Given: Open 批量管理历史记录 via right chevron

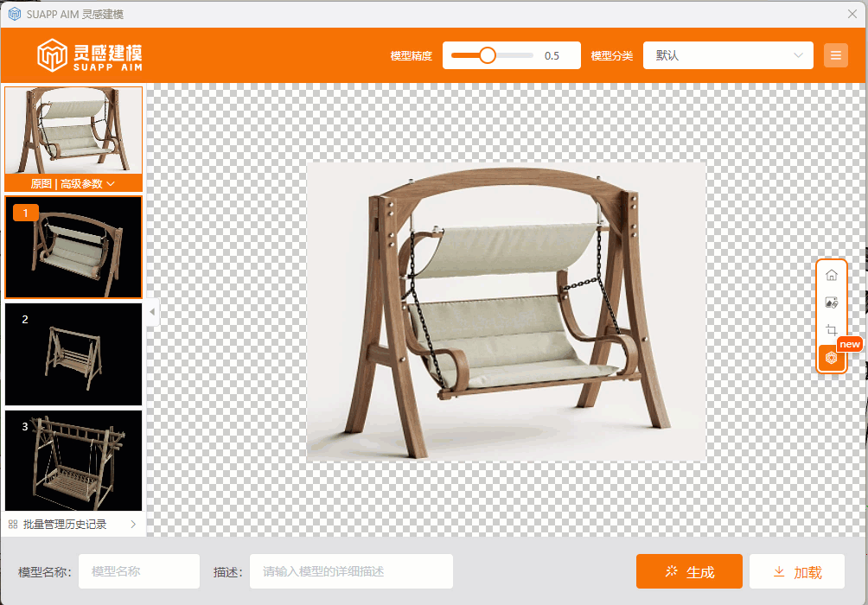Looking at the screenshot, I should 133,525.
